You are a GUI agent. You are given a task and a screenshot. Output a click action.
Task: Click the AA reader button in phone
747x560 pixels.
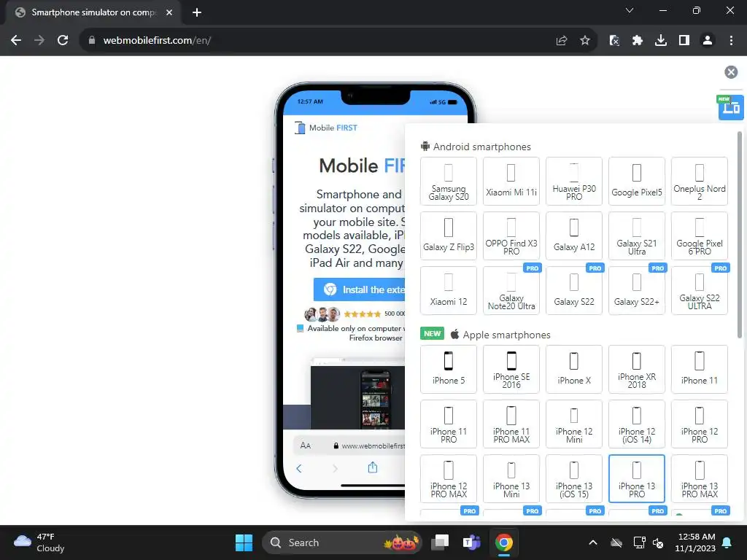[x=306, y=446]
